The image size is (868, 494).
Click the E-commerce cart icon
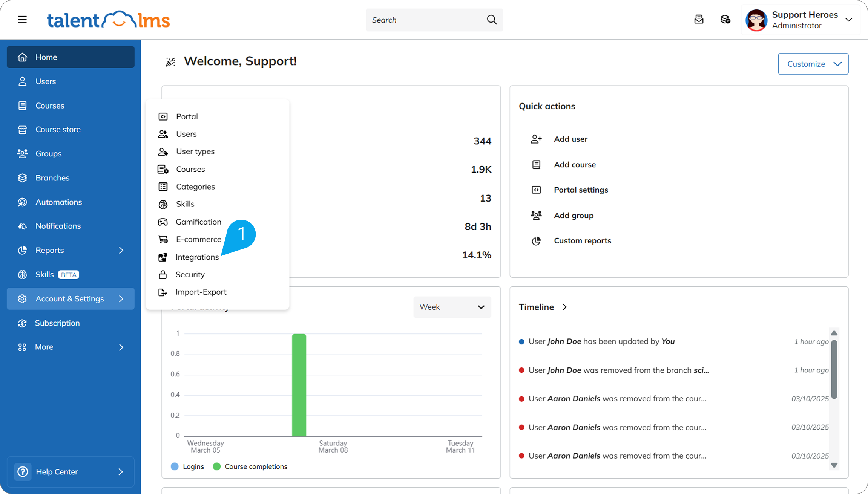163,239
